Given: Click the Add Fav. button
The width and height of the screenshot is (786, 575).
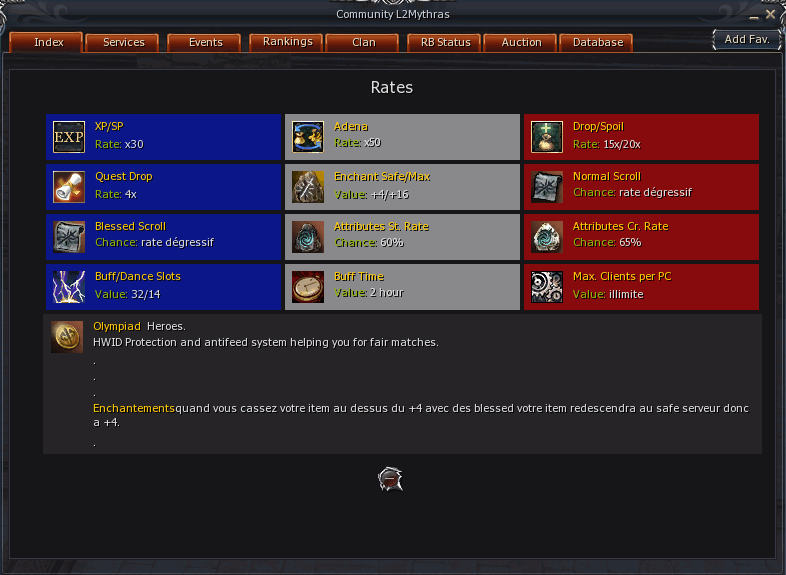Looking at the screenshot, I should [x=747, y=39].
